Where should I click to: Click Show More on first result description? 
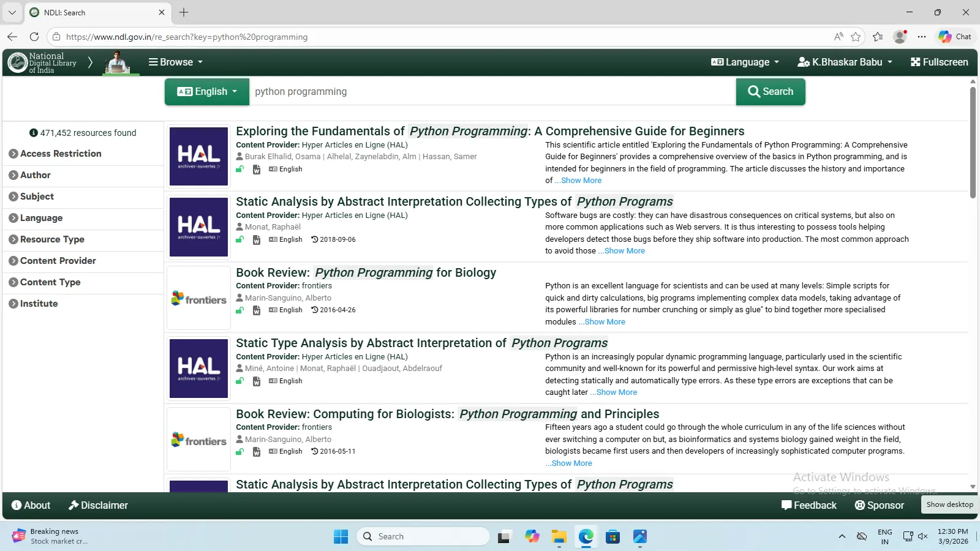581,181
